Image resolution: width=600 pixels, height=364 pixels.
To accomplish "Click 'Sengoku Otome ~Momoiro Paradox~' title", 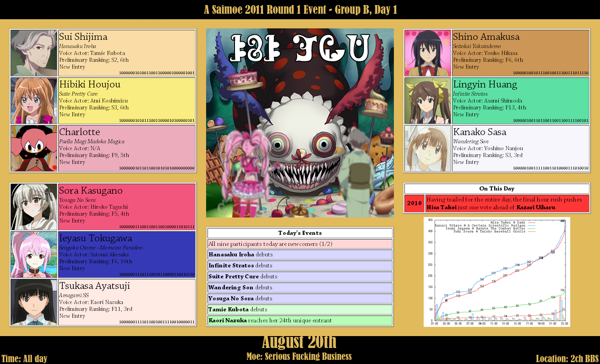I will 102,248.
